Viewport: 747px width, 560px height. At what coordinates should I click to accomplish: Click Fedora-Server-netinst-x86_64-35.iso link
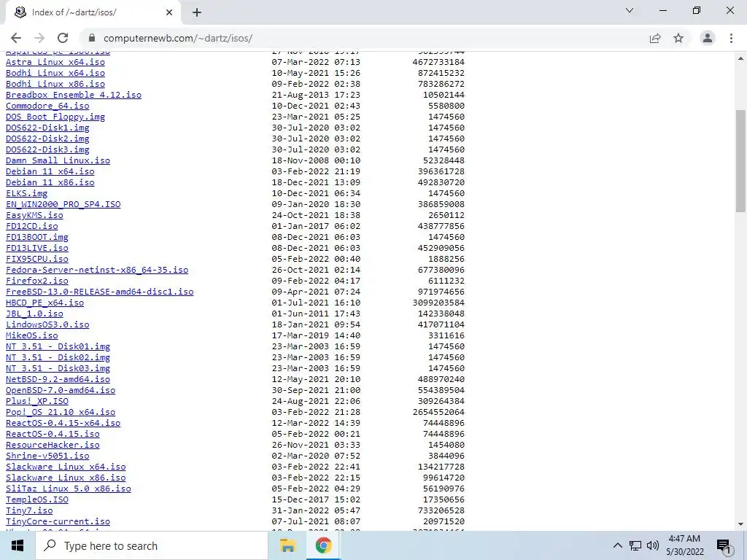click(x=97, y=270)
